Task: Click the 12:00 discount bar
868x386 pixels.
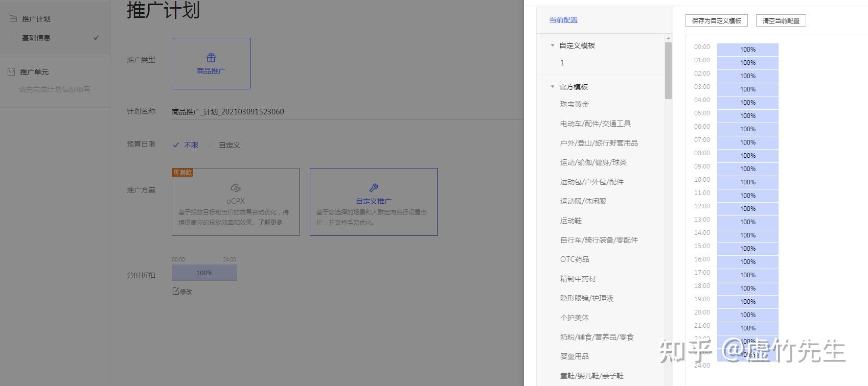Action: pos(748,209)
